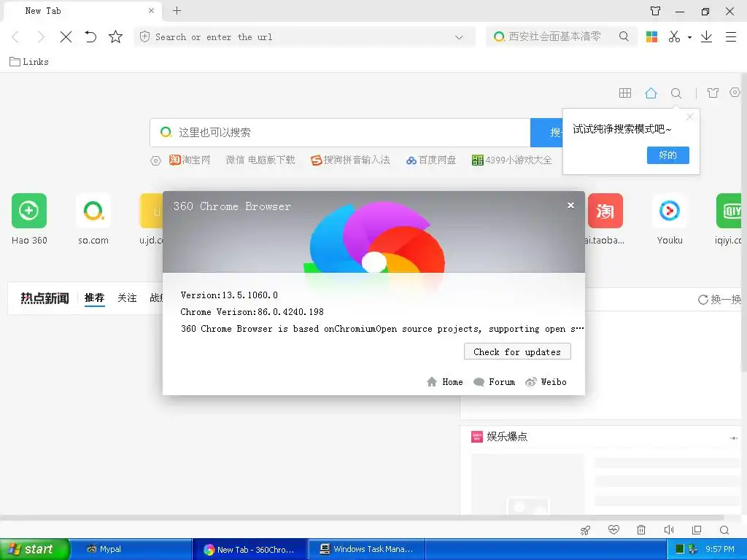The height and width of the screenshot is (560, 747).
Task: Click the 热点新闻 heading
Action: point(44,298)
